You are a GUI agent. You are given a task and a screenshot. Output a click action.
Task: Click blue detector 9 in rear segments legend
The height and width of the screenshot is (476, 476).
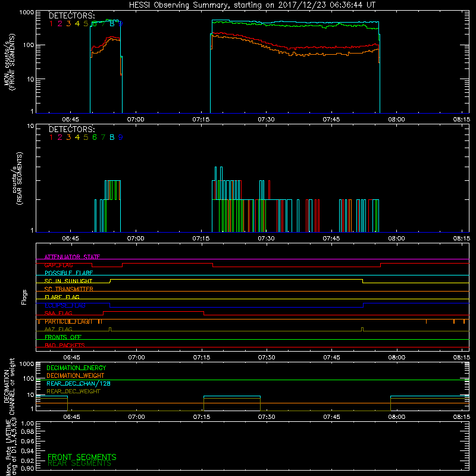121,137
